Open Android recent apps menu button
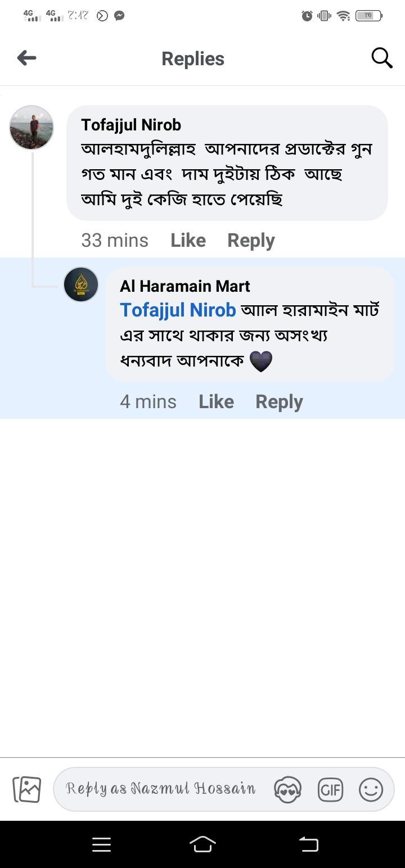 point(101,844)
